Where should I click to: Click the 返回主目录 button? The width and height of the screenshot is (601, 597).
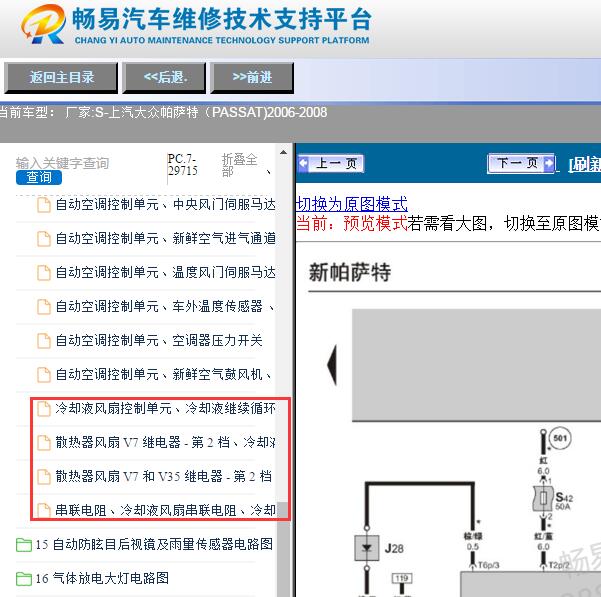pos(61,78)
